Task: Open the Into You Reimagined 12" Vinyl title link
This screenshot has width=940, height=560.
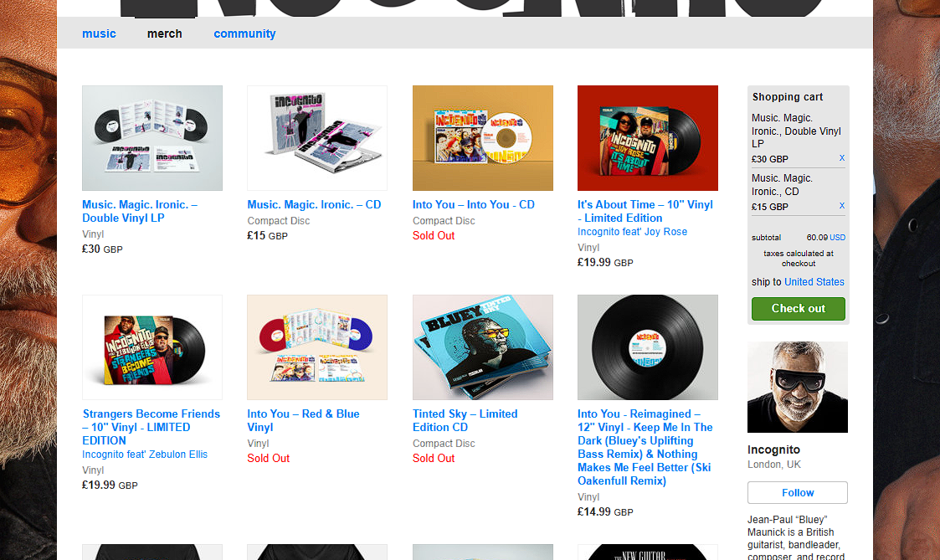Action: click(645, 447)
